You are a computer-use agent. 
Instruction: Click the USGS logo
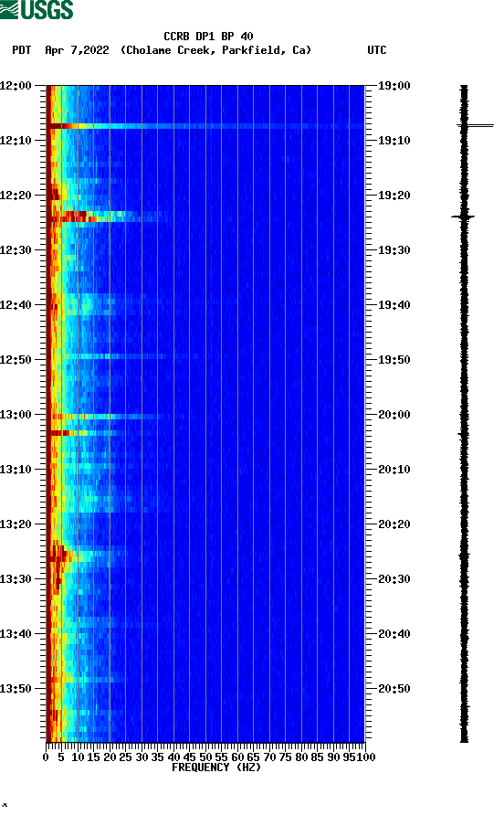[37, 9]
